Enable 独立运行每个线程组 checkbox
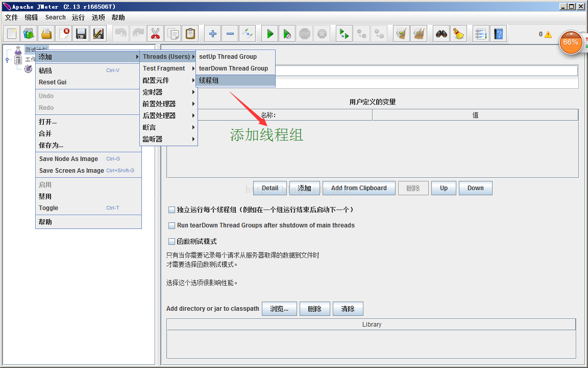This screenshot has width=588, height=368. [171, 210]
